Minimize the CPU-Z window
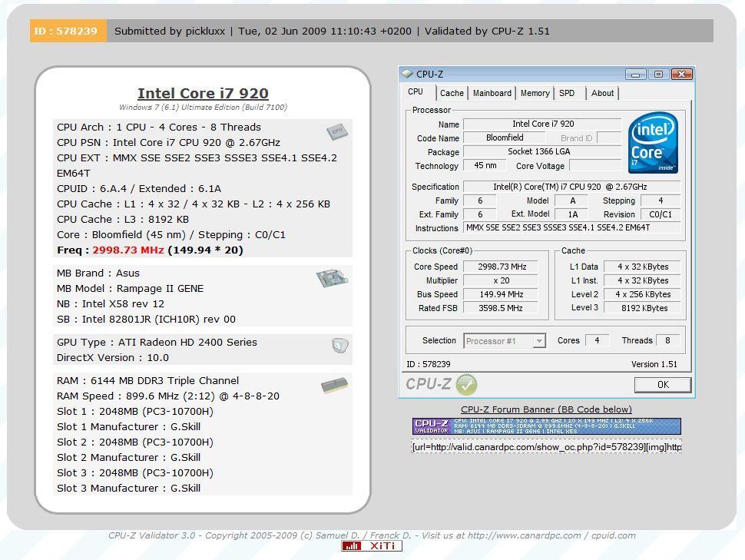Image resolution: width=745 pixels, height=560 pixels. point(635,75)
